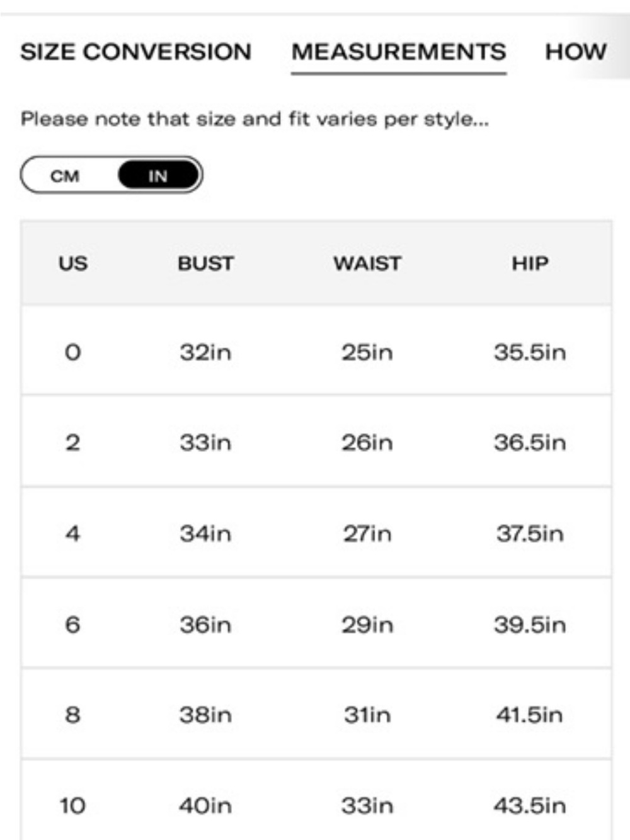
Task: Select the partially visible HOW tab
Action: point(576,52)
